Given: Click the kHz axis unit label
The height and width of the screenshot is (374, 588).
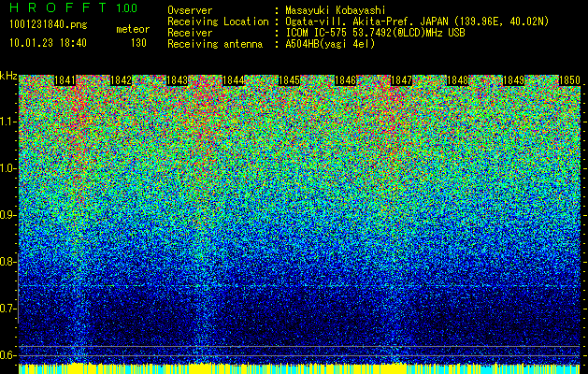Looking at the screenshot, I should click(x=8, y=76).
